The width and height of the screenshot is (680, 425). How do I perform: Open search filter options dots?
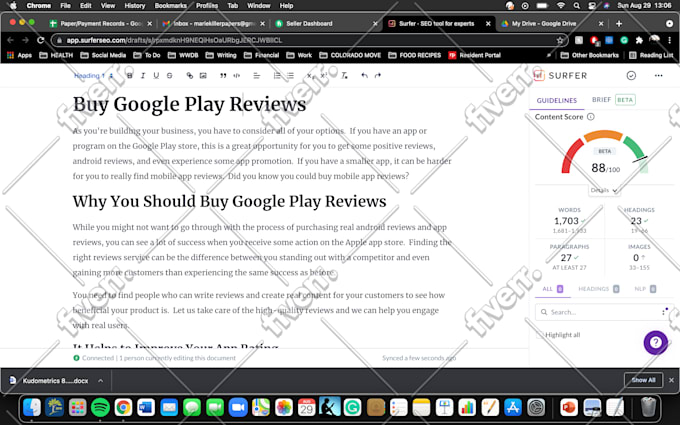(664, 311)
